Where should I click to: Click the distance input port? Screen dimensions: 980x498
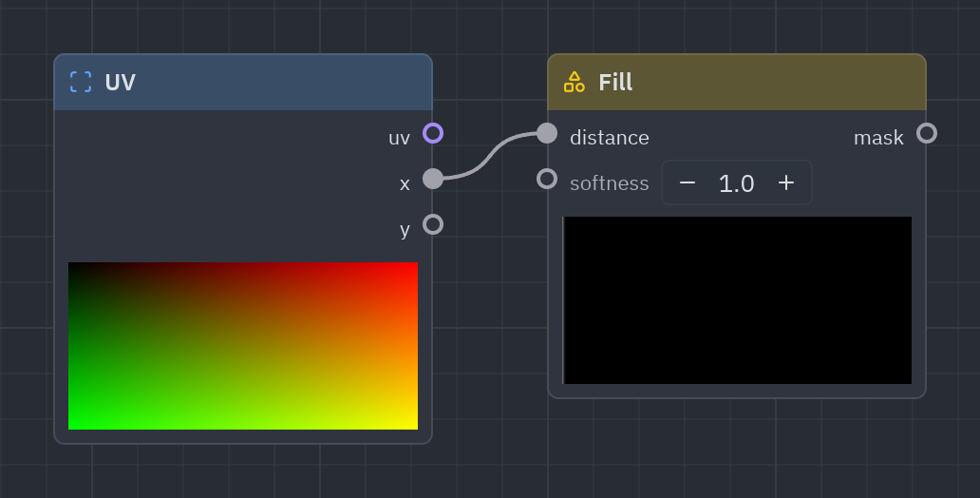pos(547,133)
